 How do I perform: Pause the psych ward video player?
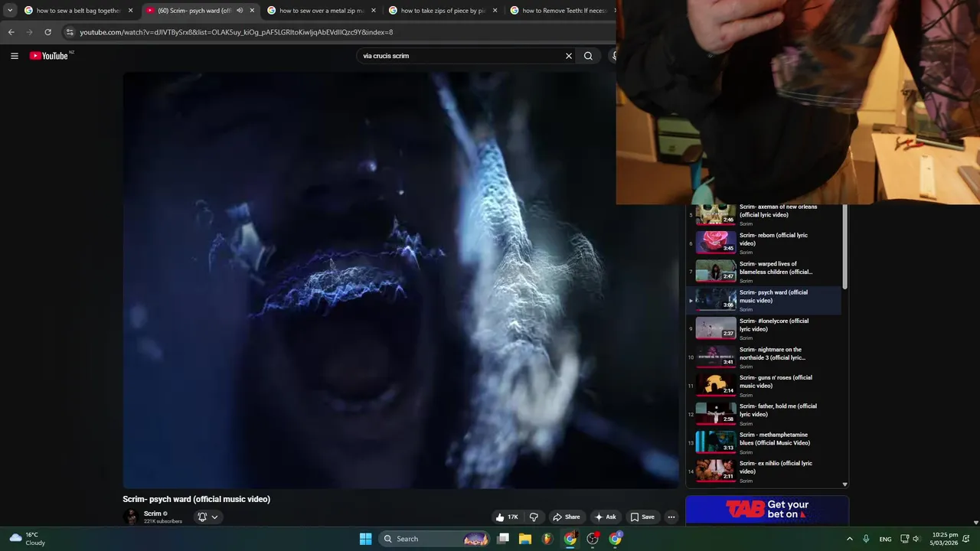click(x=400, y=280)
